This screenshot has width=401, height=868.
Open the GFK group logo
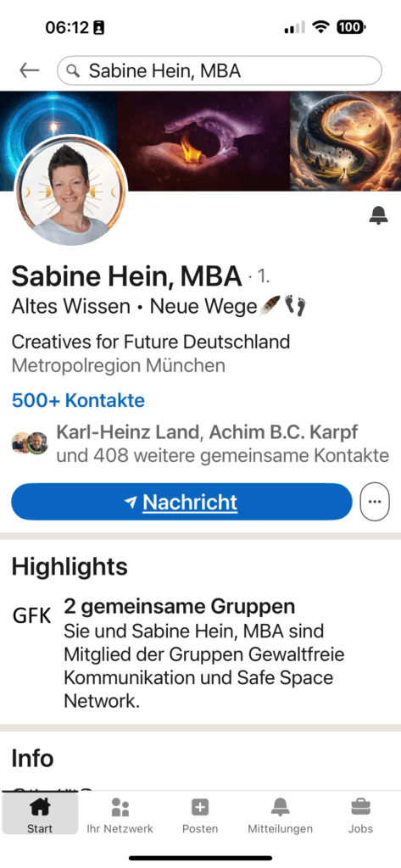pyautogui.click(x=31, y=615)
